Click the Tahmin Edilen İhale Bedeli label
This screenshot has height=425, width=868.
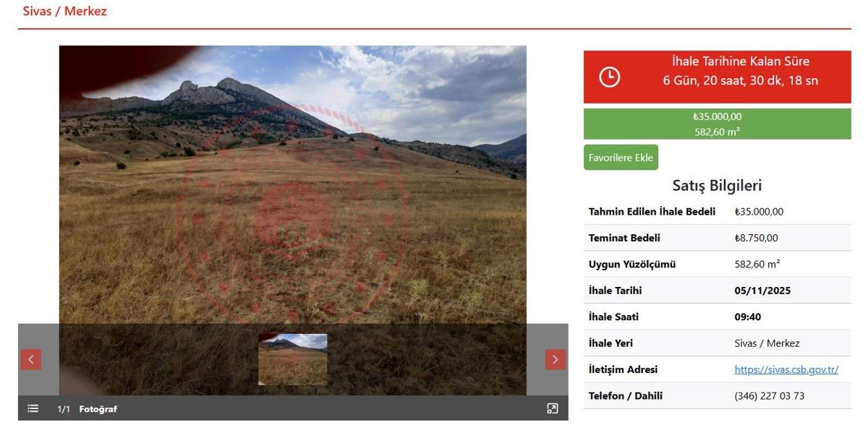click(x=652, y=212)
